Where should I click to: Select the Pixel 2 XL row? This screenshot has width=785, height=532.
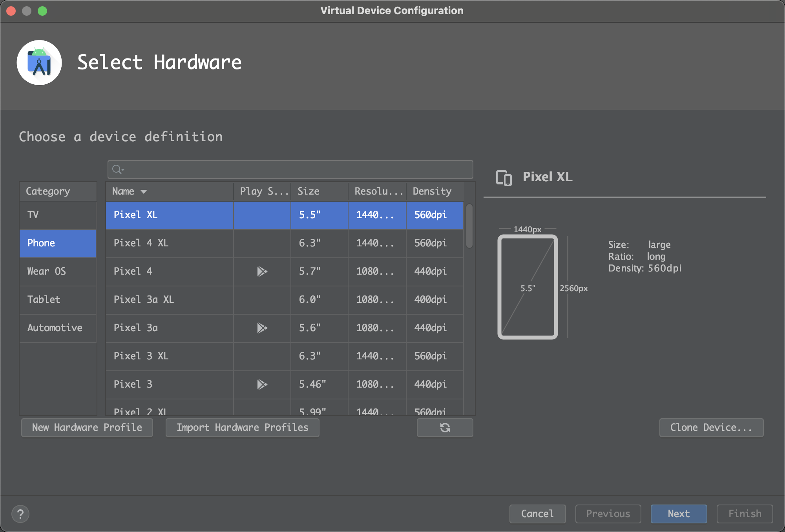[285, 408]
